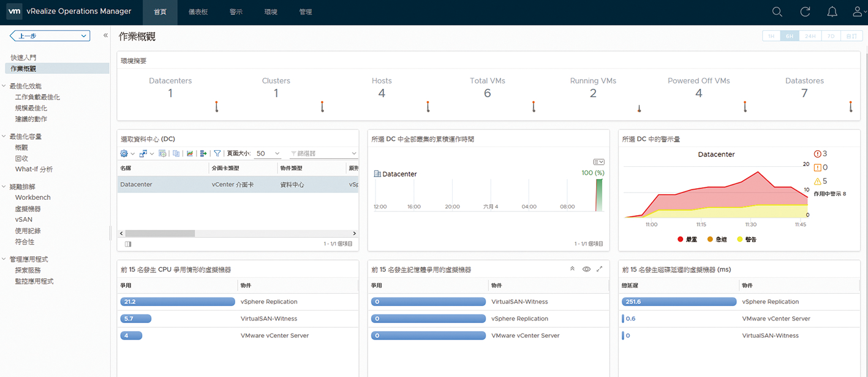Open the What-If 分析 link
Screen dimensions: 868x377
click(34, 169)
